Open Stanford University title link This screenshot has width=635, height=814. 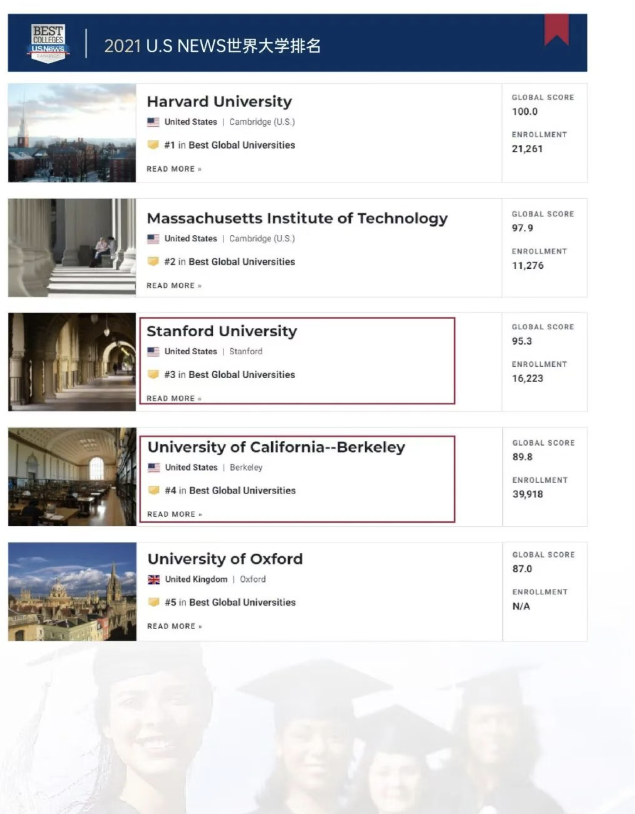222,331
